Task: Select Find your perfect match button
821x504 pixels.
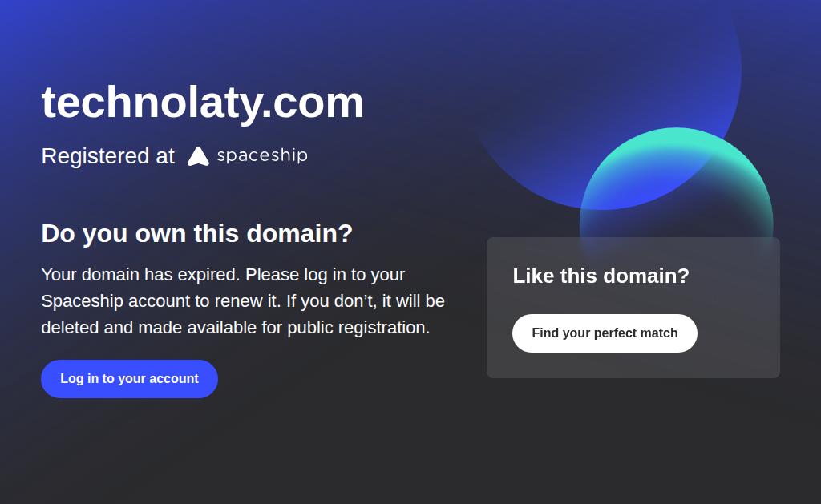Action: click(x=605, y=333)
